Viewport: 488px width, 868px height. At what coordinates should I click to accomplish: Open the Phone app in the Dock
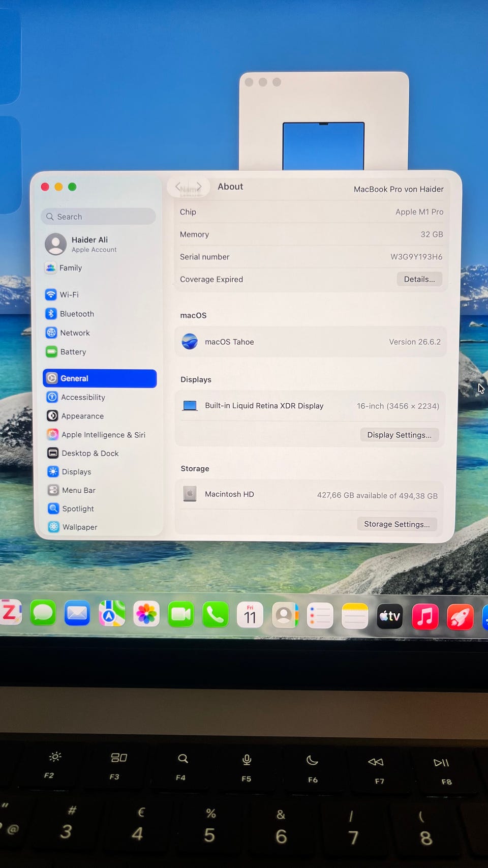(216, 615)
